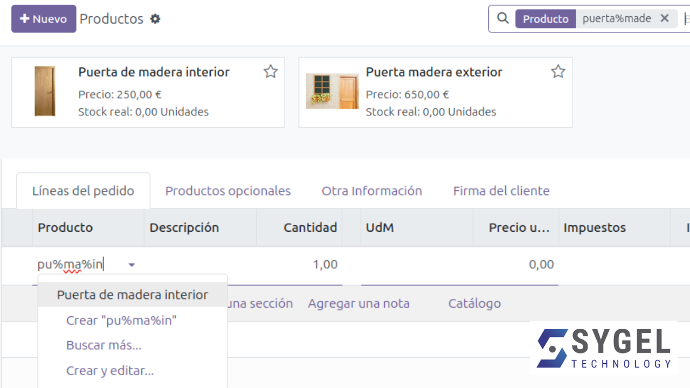This screenshot has width=690, height=388.
Task: Select Puerta de madera interior suggestion
Action: tap(132, 295)
